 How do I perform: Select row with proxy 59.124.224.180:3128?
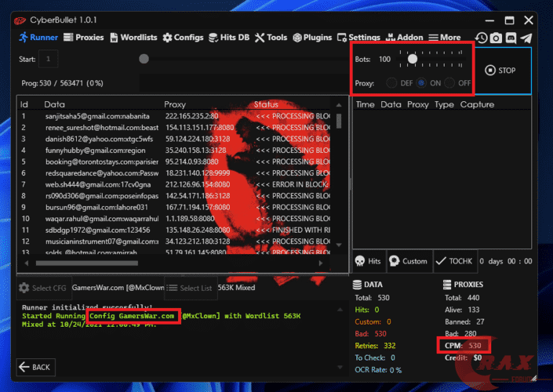point(175,139)
